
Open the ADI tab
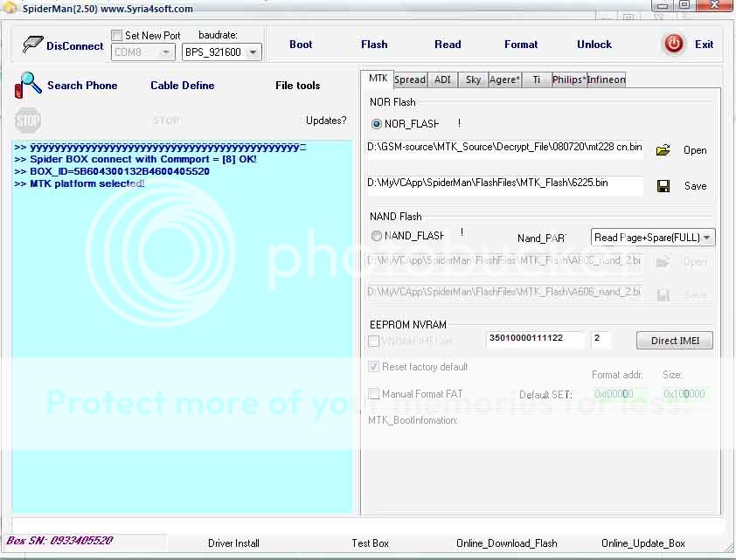coord(442,80)
